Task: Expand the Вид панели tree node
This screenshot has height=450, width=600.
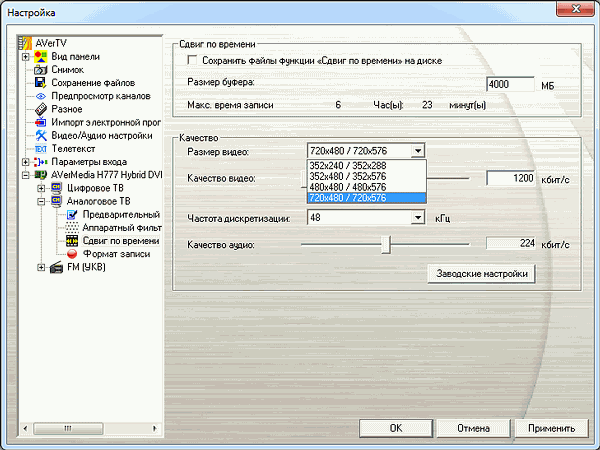Action: click(x=25, y=57)
